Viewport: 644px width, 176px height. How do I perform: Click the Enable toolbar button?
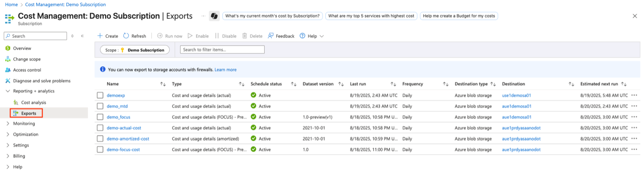click(198, 36)
